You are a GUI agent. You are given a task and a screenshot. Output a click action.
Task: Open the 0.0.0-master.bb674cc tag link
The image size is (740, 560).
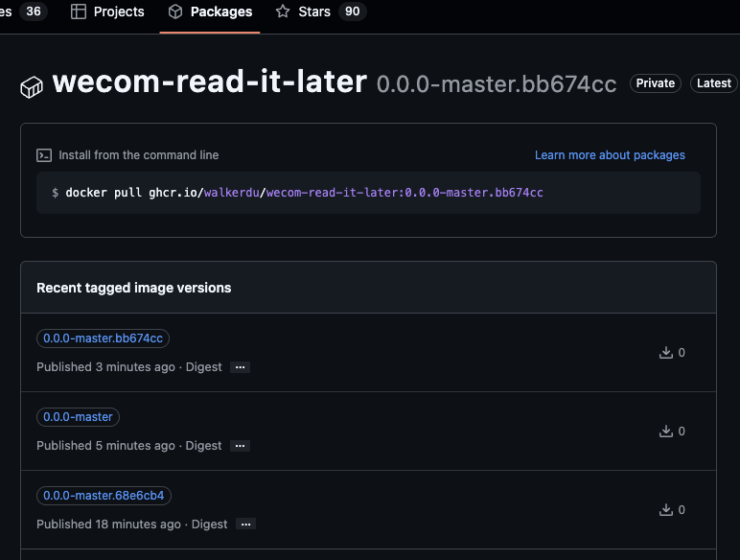click(104, 338)
